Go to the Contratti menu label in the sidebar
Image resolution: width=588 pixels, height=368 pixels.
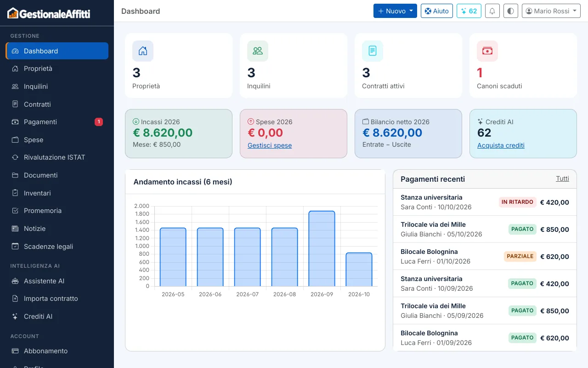(x=37, y=104)
